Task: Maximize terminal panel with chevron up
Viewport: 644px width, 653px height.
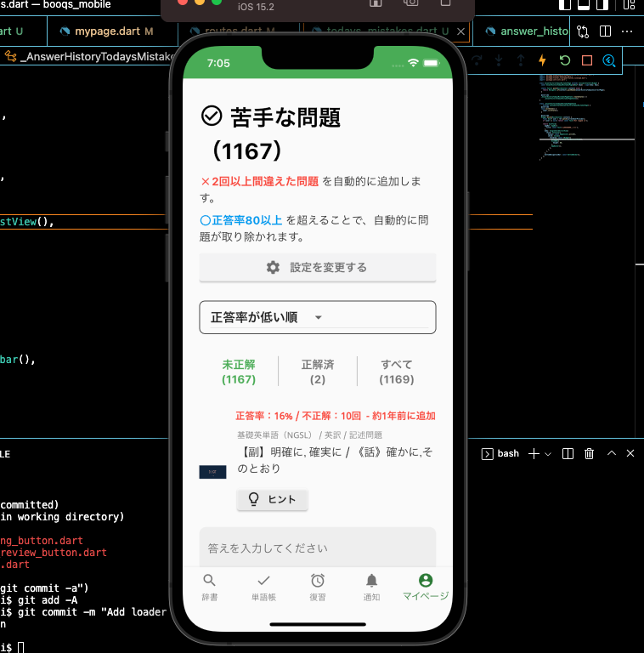Action: 612,453
